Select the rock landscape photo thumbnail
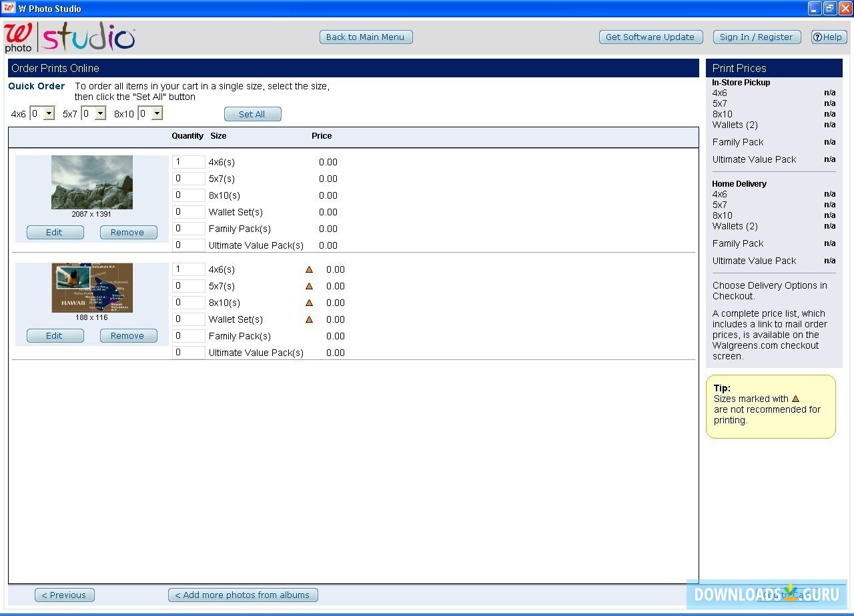The width and height of the screenshot is (854, 616). pos(92,182)
